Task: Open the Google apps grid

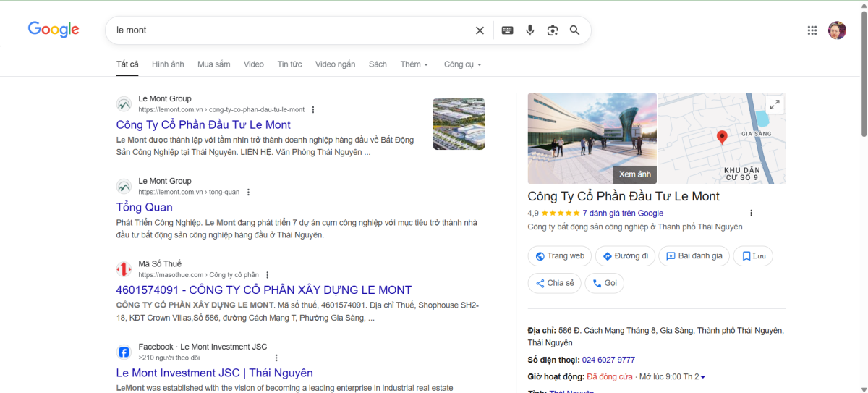Action: pos(812,30)
